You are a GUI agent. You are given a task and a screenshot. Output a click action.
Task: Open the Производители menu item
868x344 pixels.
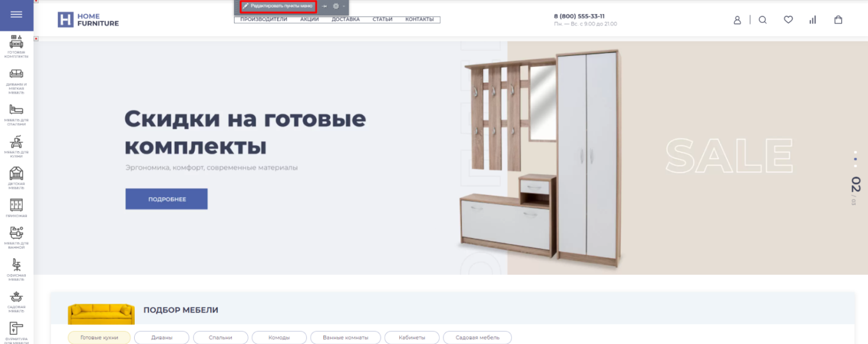264,19
